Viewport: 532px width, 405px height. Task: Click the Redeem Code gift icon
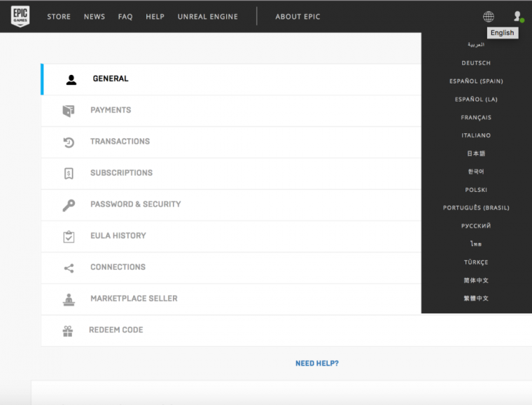[x=67, y=331]
